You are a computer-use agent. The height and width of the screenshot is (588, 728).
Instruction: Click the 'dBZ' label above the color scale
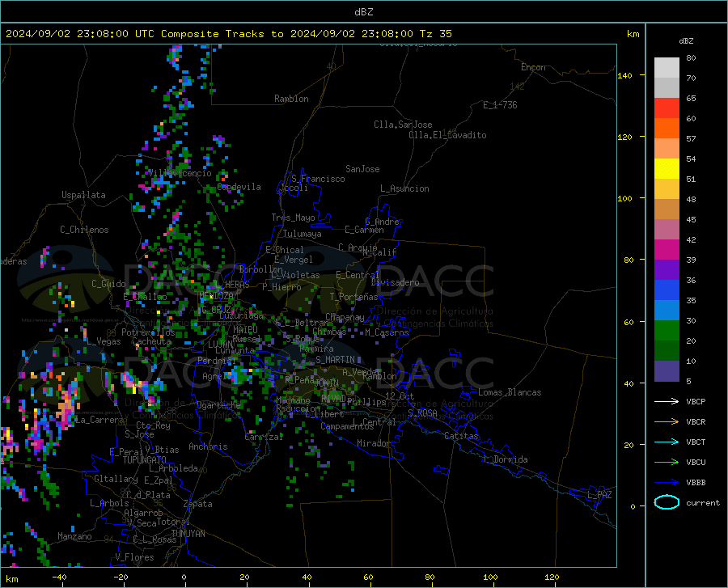[686, 40]
